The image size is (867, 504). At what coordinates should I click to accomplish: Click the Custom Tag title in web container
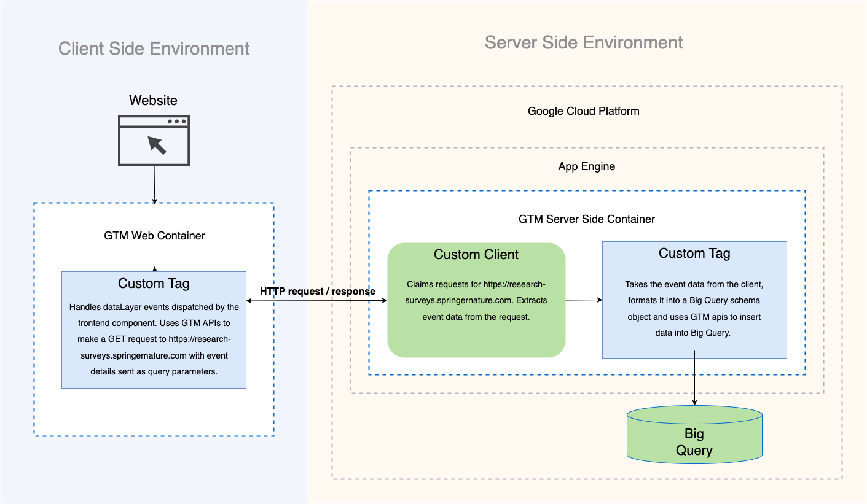pyautogui.click(x=154, y=283)
